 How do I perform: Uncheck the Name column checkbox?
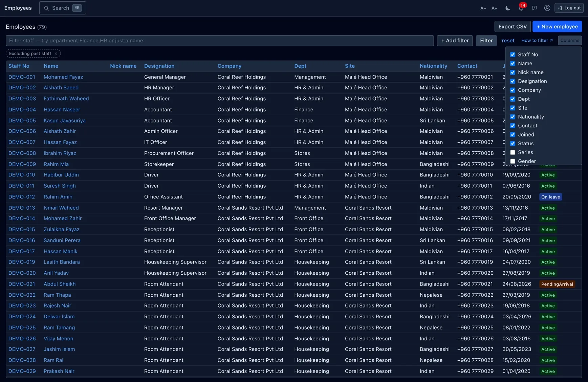(x=513, y=63)
